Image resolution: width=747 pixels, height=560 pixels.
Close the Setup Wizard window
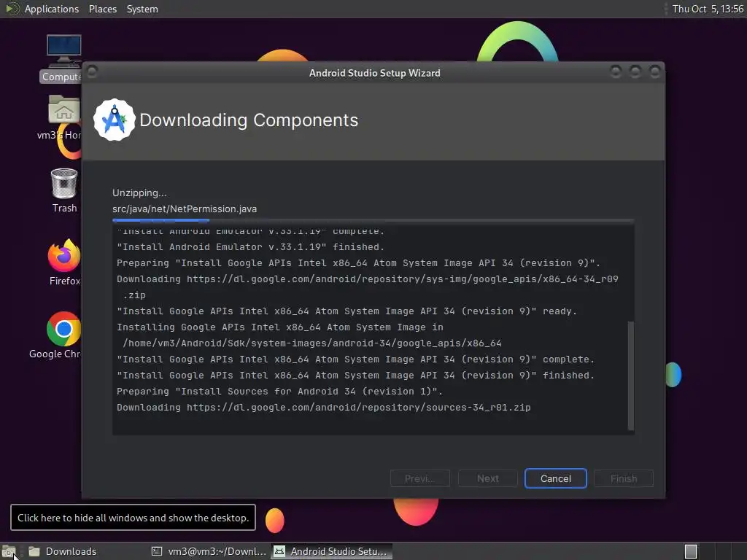tap(655, 71)
